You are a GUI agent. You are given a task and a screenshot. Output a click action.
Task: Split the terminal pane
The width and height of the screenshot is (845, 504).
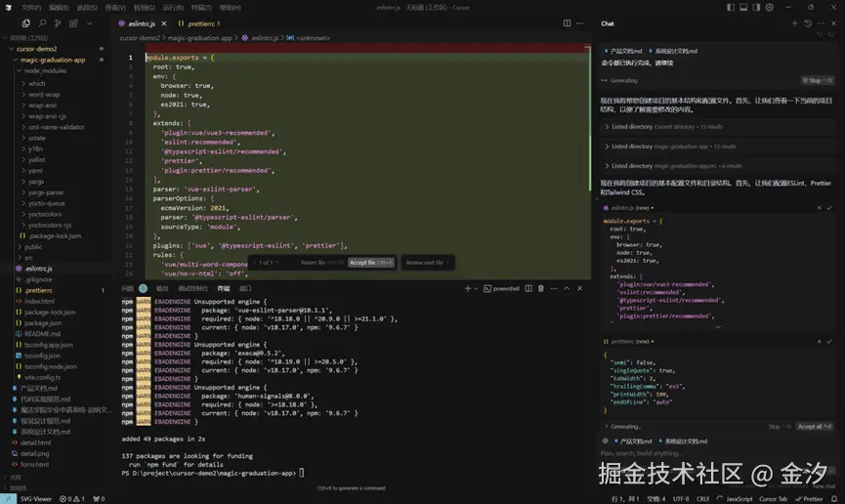(528, 288)
